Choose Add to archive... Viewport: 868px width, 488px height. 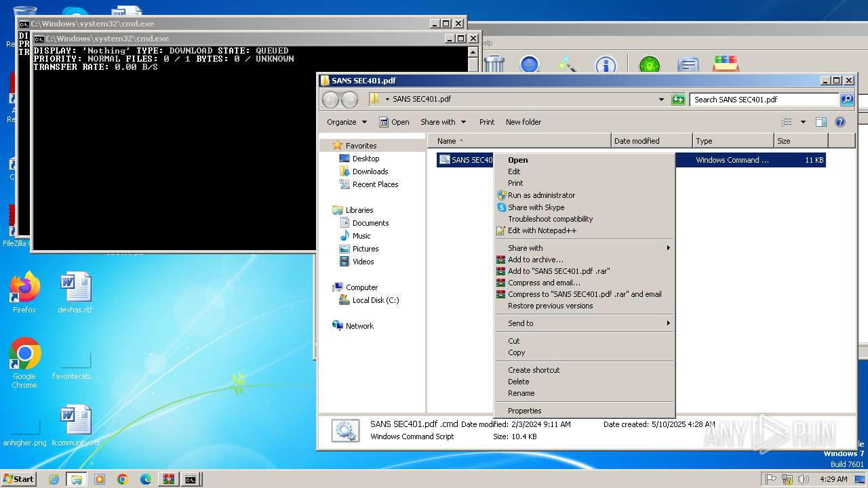pyautogui.click(x=585, y=260)
